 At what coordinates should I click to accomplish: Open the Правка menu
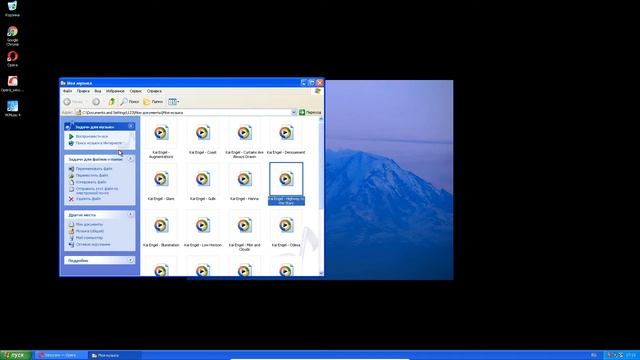point(83,91)
